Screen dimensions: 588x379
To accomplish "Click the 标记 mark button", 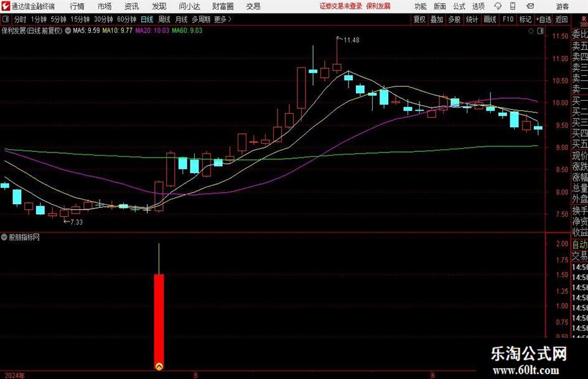I will tap(525, 19).
